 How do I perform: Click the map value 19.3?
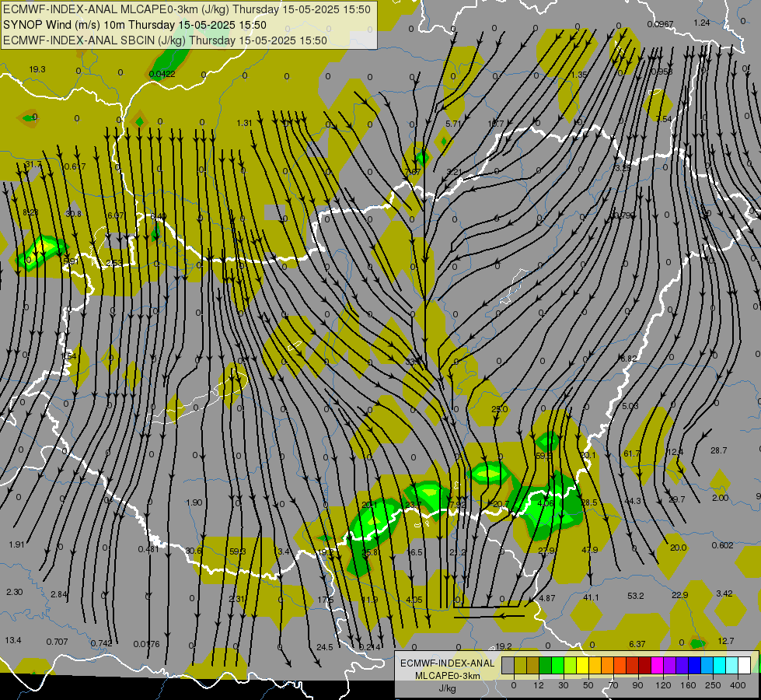pyautogui.click(x=37, y=69)
